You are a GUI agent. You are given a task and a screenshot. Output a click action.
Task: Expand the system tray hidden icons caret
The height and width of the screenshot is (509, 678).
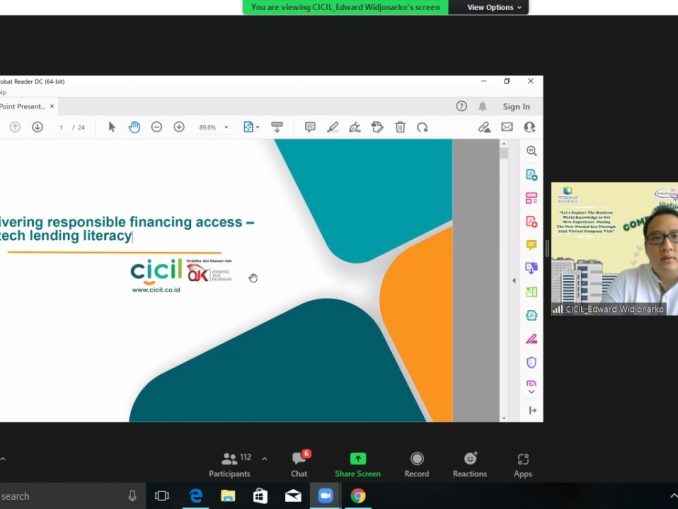(x=673, y=496)
